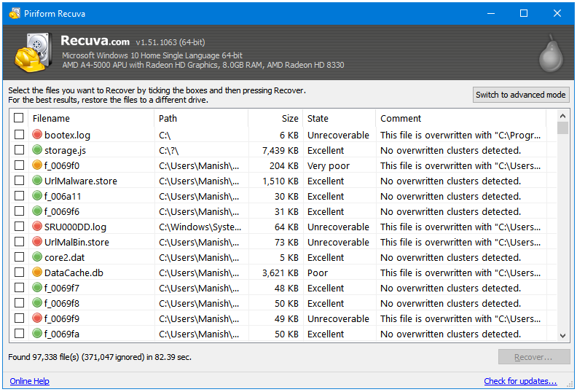Click the green status icon beside core2.dat

point(37,256)
